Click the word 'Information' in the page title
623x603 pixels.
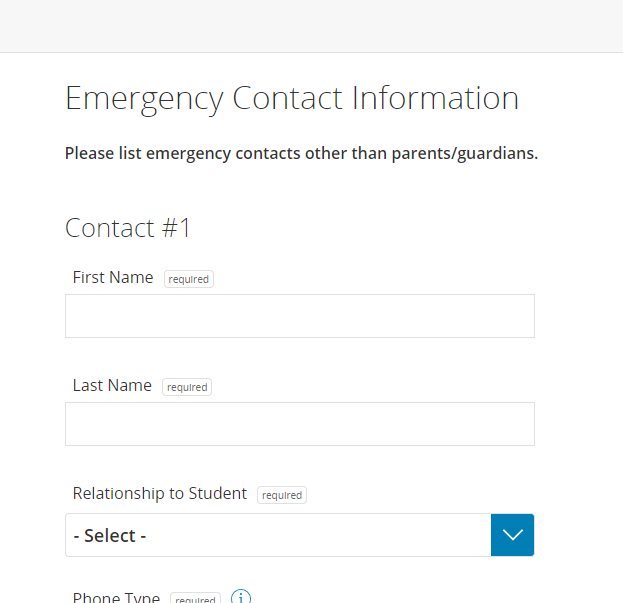point(435,98)
